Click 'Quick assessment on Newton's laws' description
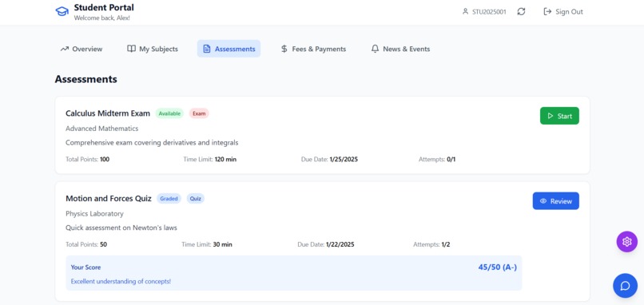The image size is (644, 305). pos(121,228)
